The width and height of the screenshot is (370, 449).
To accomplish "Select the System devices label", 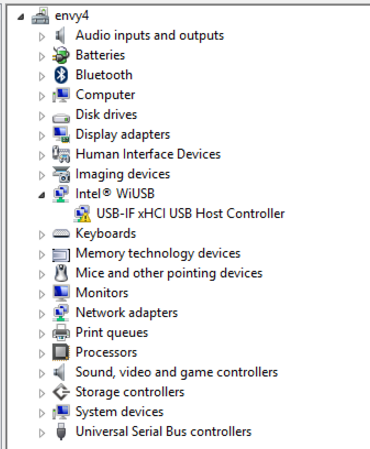I will pyautogui.click(x=119, y=412).
